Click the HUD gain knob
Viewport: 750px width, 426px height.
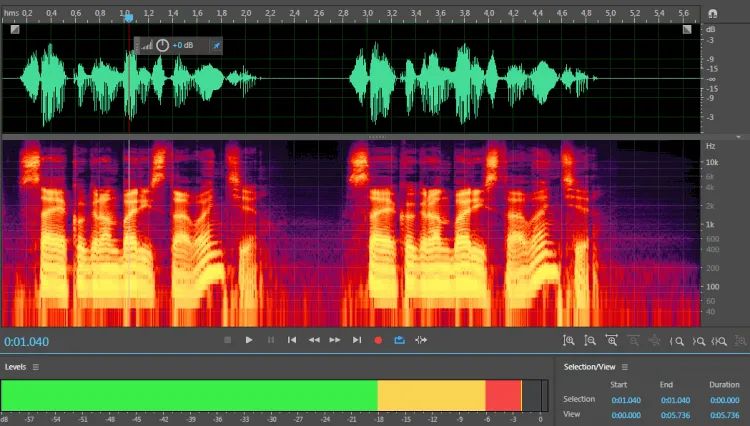pos(162,45)
